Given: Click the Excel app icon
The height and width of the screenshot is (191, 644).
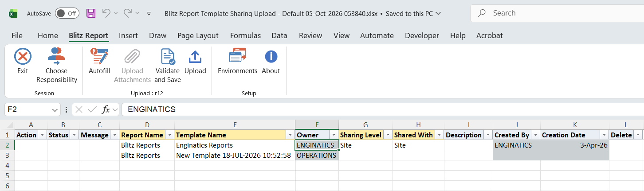Looking at the screenshot, I should 13,13.
